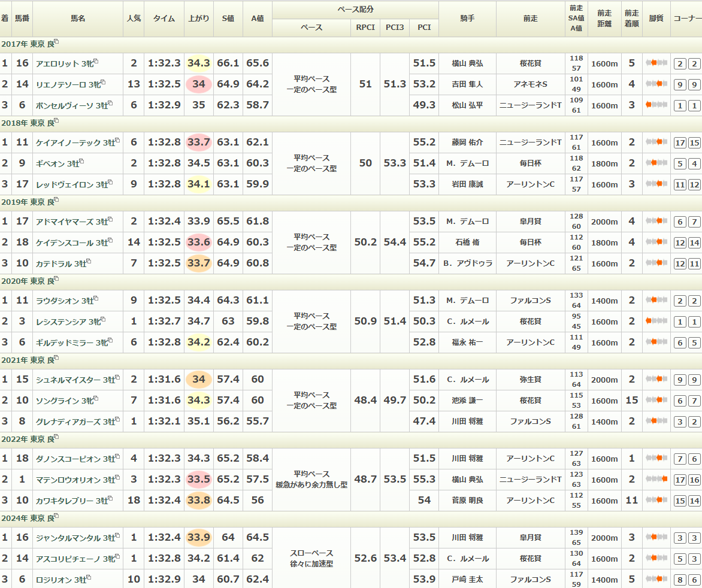Open horse link ソングライン 3牝
Screen dimensions: 702x588
click(62, 401)
